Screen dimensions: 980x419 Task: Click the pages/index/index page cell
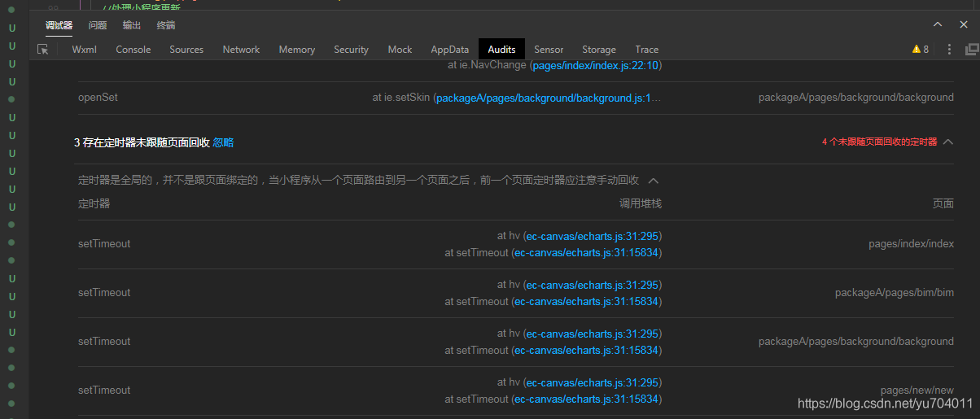point(911,244)
